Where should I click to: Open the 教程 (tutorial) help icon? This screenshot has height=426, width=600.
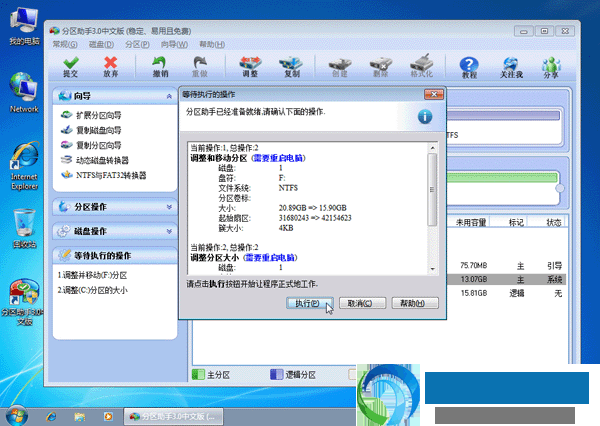tap(469, 67)
